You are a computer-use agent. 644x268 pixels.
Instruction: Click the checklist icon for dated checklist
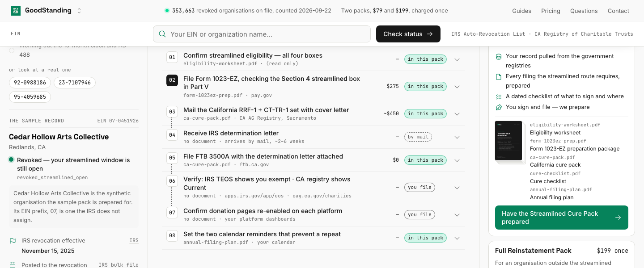click(x=499, y=96)
